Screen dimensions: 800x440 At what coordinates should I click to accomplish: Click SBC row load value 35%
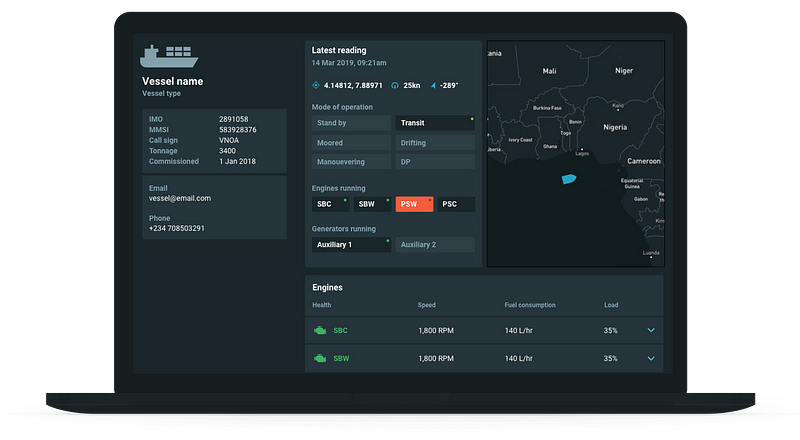pos(611,330)
